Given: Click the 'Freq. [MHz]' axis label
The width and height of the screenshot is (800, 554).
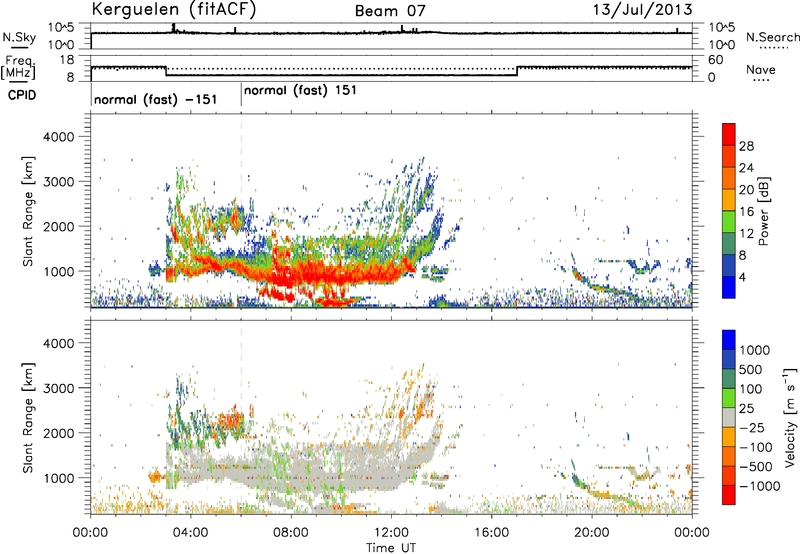Looking at the screenshot, I should click(x=18, y=68).
